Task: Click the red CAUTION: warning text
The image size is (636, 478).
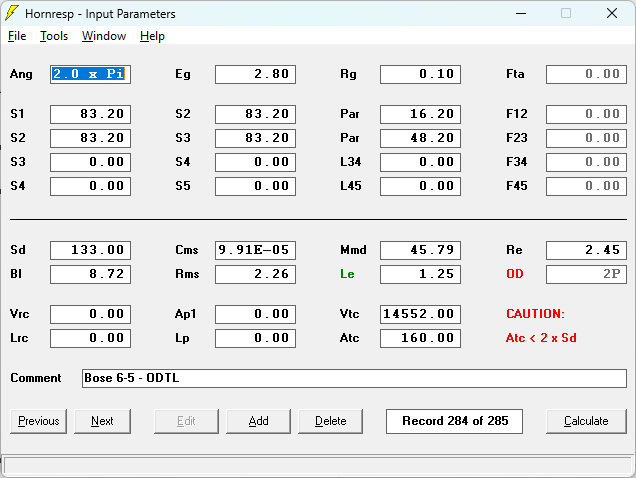Action: (x=535, y=314)
